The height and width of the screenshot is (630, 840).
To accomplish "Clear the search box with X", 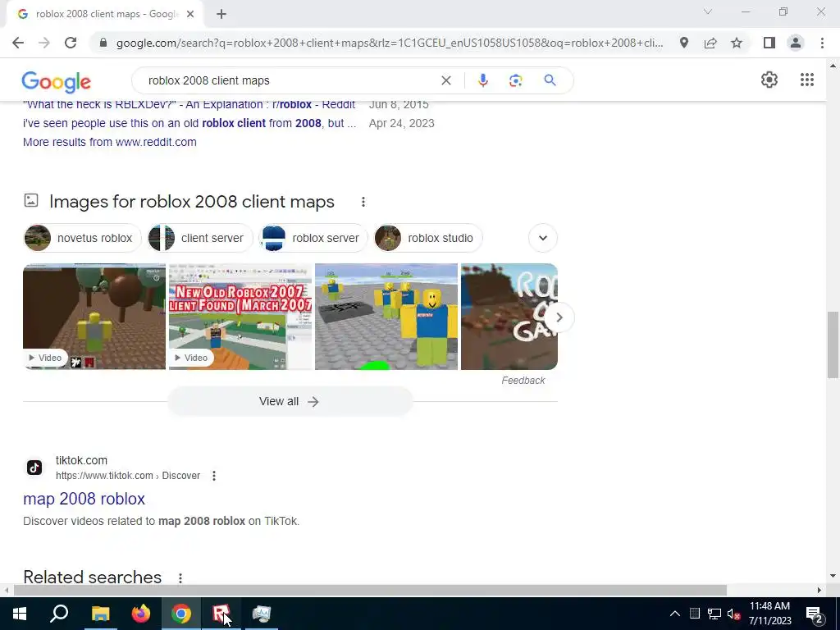I will coord(445,80).
